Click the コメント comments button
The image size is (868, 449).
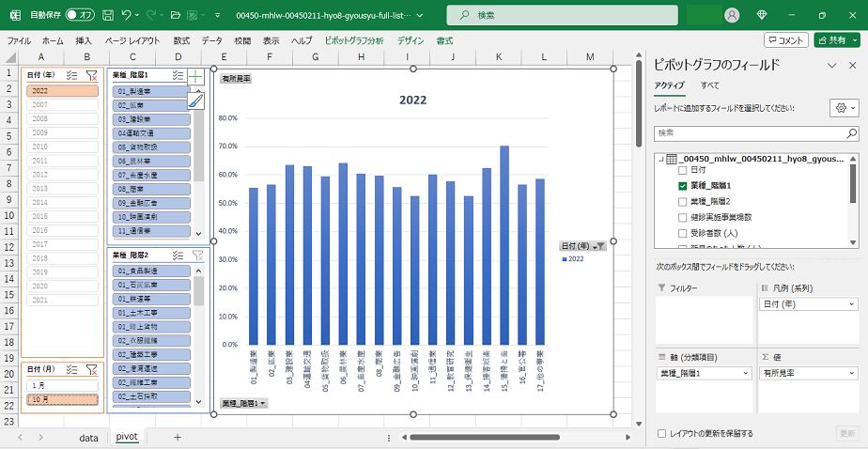(786, 40)
